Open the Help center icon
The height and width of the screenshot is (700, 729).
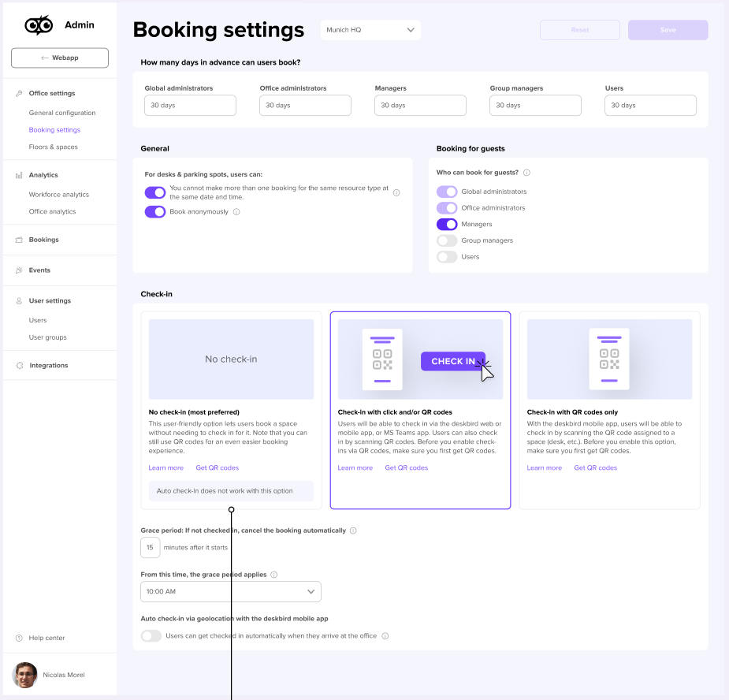(x=17, y=638)
